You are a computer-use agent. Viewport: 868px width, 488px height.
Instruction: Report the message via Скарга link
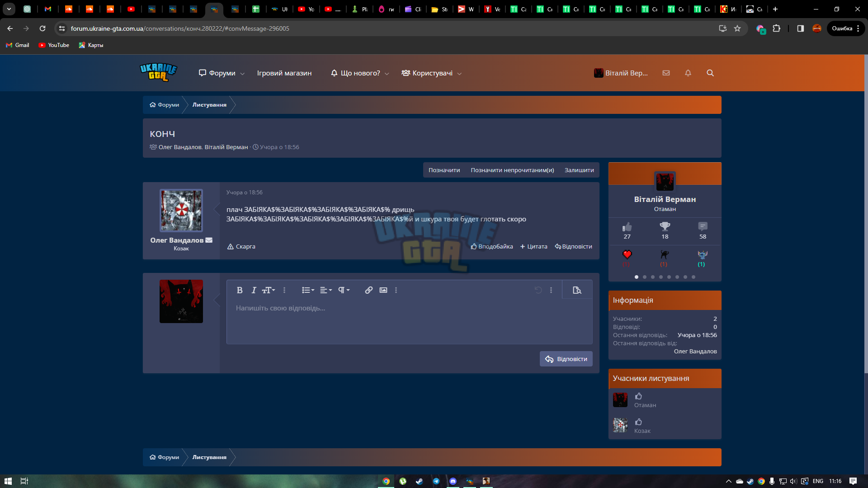[241, 246]
